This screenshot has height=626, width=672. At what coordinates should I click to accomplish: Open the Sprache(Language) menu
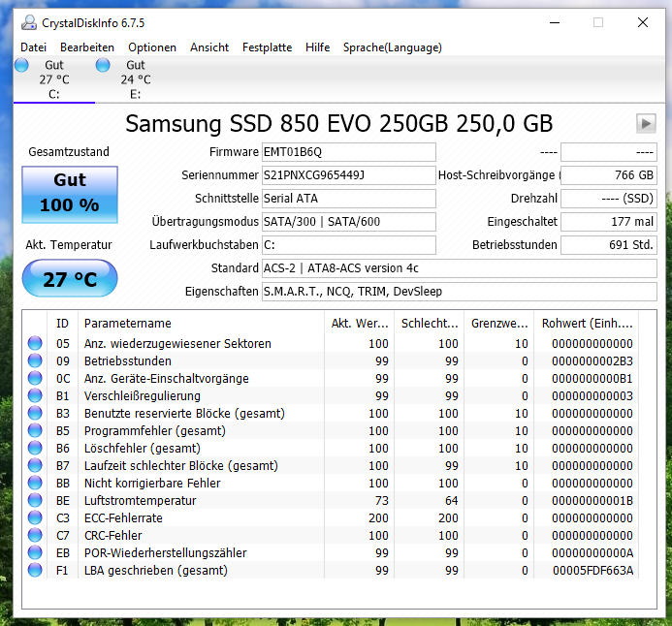click(393, 47)
